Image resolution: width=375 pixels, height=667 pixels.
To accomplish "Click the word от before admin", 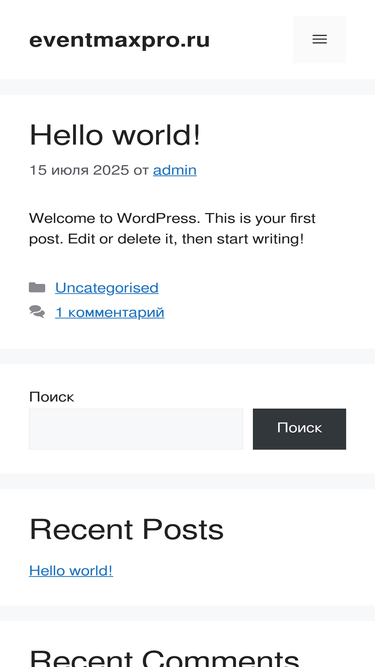I will (141, 171).
